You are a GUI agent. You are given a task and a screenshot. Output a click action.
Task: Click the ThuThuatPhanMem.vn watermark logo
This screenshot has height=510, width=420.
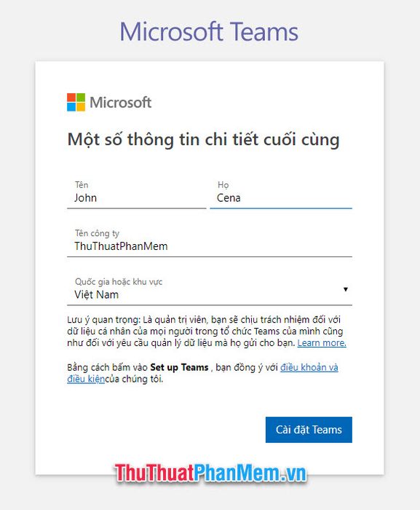click(x=210, y=473)
